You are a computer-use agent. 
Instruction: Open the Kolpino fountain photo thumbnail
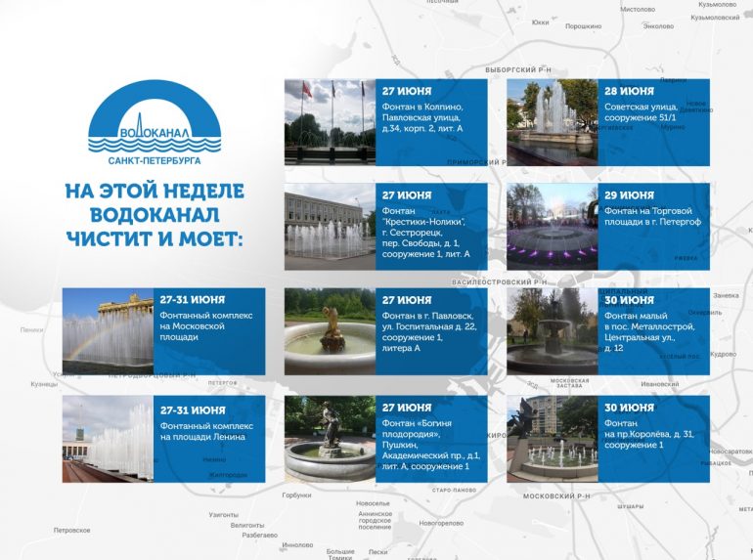pyautogui.click(x=330, y=122)
